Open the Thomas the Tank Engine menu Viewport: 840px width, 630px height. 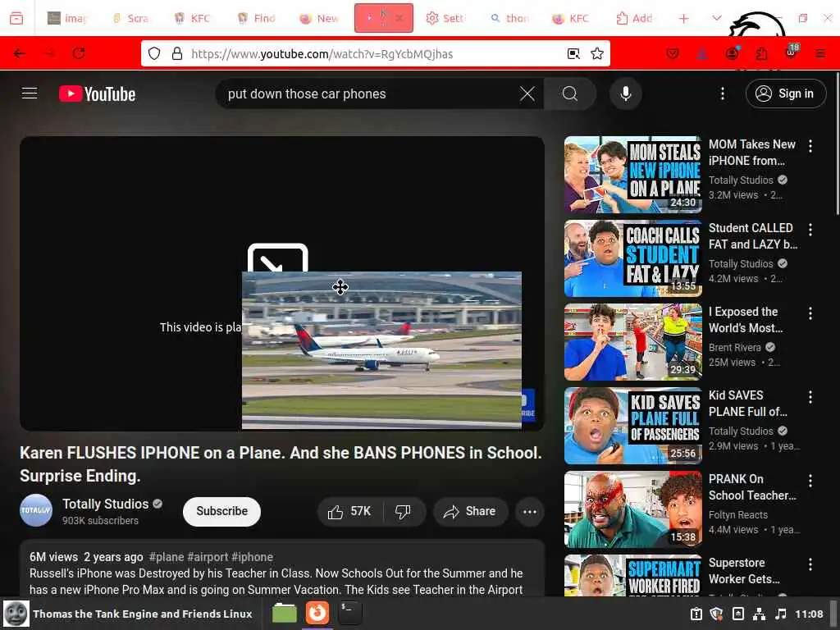coord(127,614)
